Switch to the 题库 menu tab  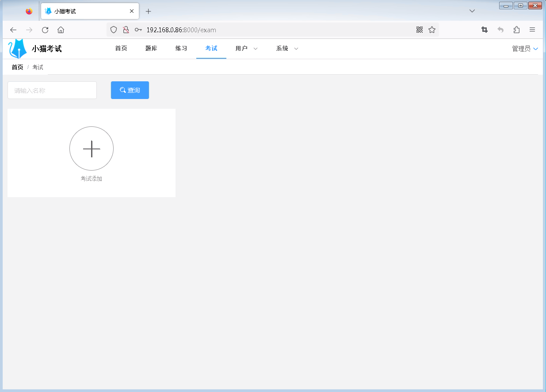pyautogui.click(x=151, y=49)
